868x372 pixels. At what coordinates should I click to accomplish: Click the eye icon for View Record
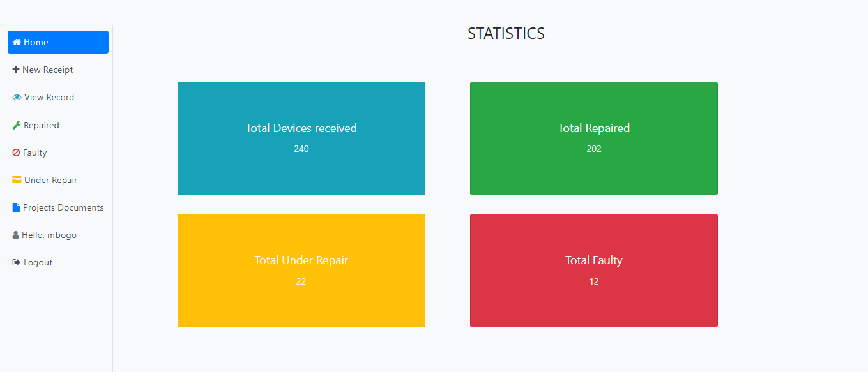17,98
